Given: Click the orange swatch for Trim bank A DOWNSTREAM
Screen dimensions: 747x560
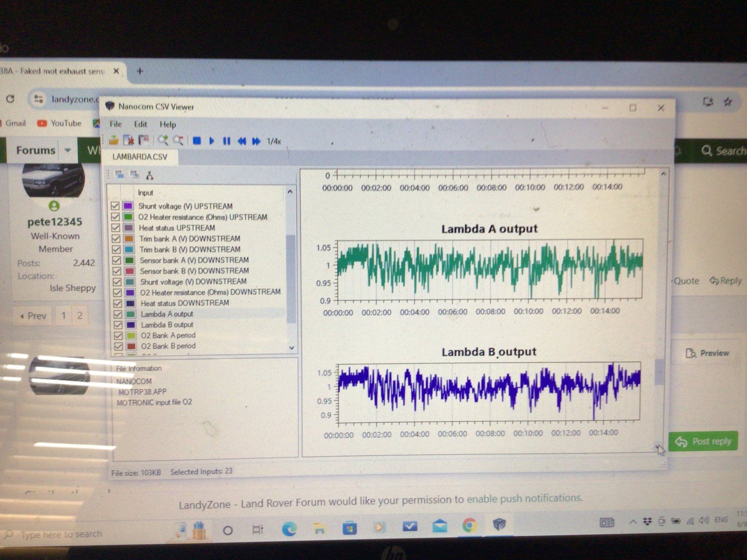Looking at the screenshot, I should [x=129, y=238].
